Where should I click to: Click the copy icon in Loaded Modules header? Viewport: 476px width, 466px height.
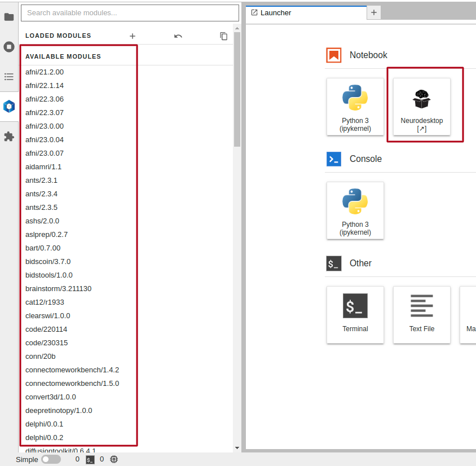click(x=224, y=36)
